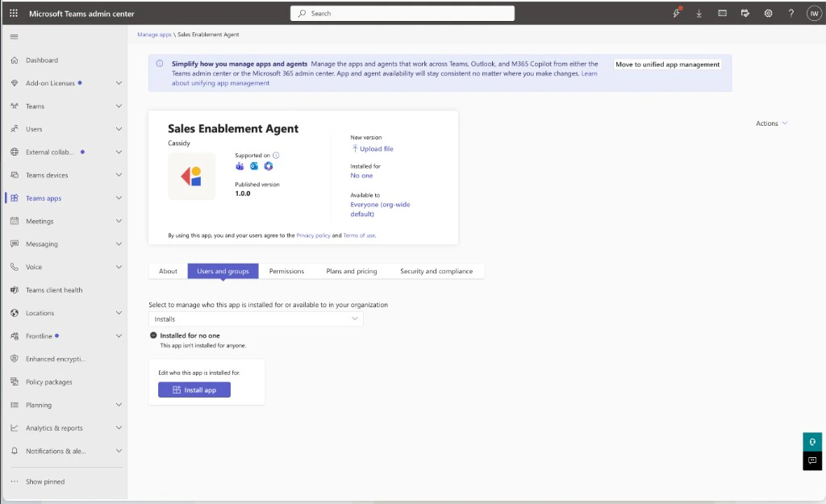Click the Users sidebar icon

[x=15, y=129]
